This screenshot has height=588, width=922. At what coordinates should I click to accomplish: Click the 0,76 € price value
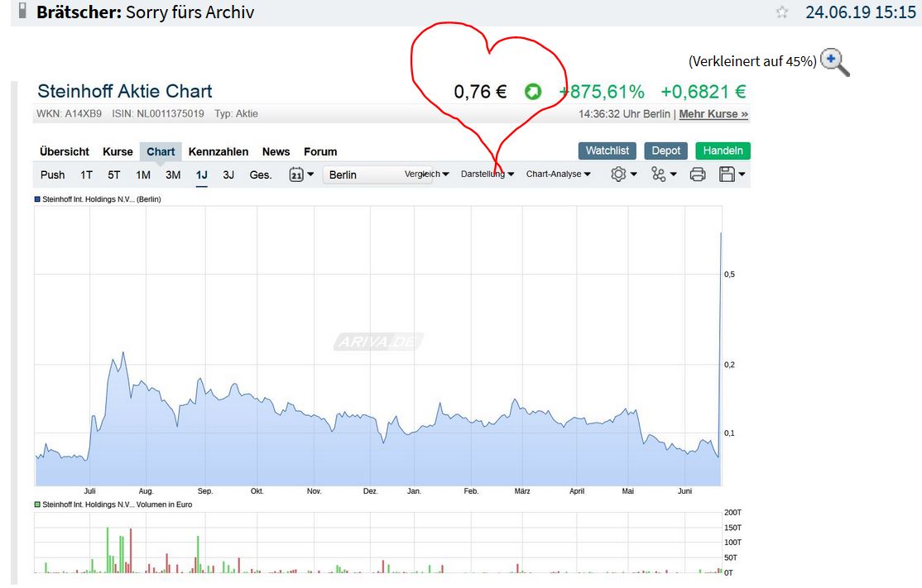pyautogui.click(x=480, y=92)
